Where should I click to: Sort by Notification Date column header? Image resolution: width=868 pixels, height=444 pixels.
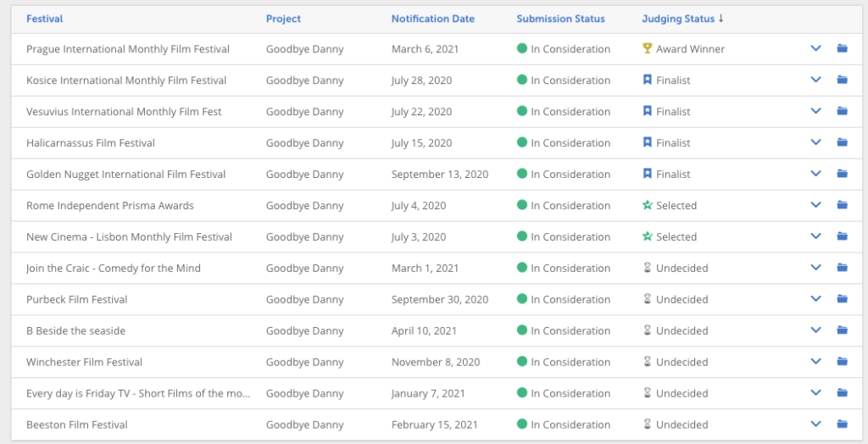[x=433, y=19]
